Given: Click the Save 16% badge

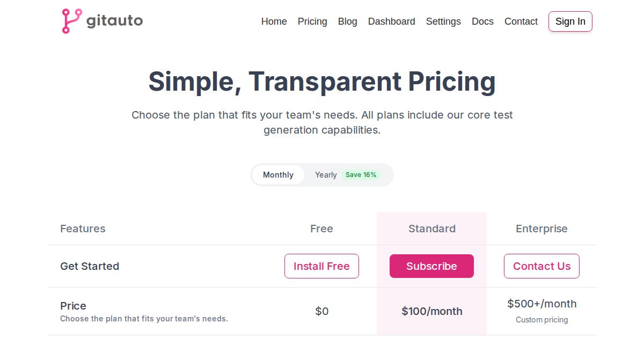Looking at the screenshot, I should tap(361, 175).
